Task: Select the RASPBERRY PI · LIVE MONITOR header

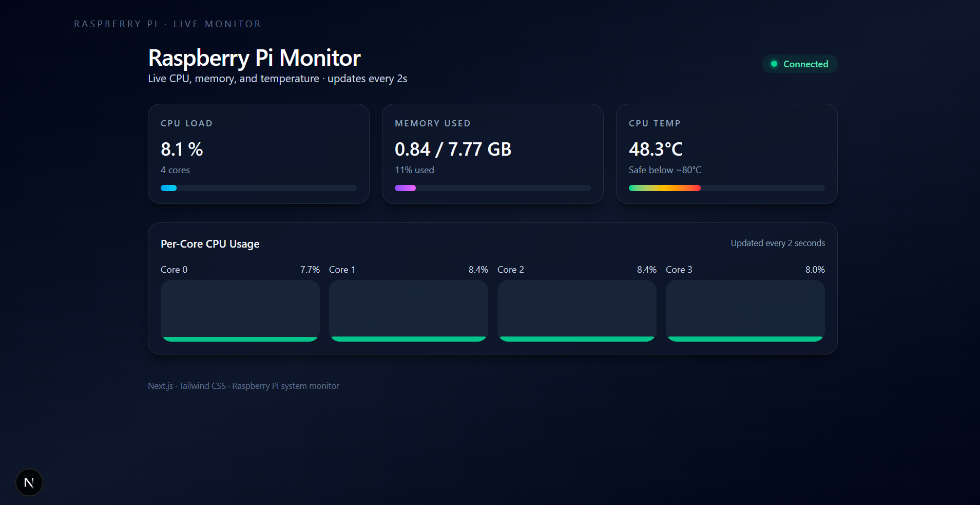Action: 167,24
